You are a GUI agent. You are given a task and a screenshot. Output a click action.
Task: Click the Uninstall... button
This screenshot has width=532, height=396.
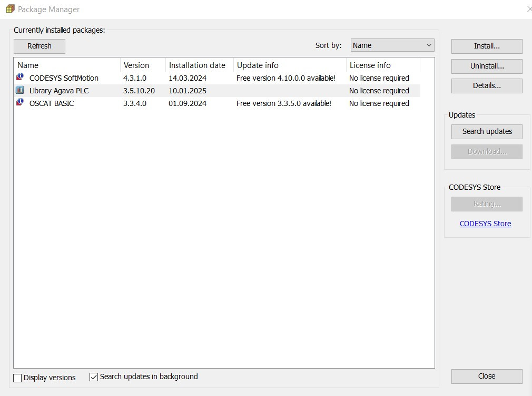point(487,66)
